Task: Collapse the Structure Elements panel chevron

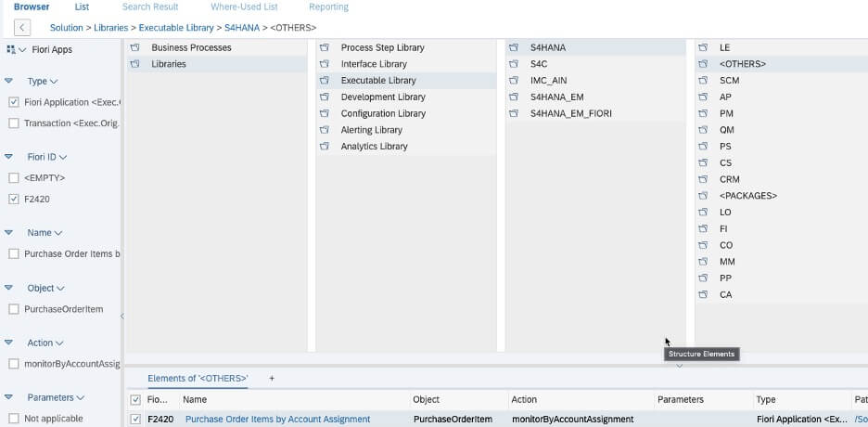Action: coord(679,366)
